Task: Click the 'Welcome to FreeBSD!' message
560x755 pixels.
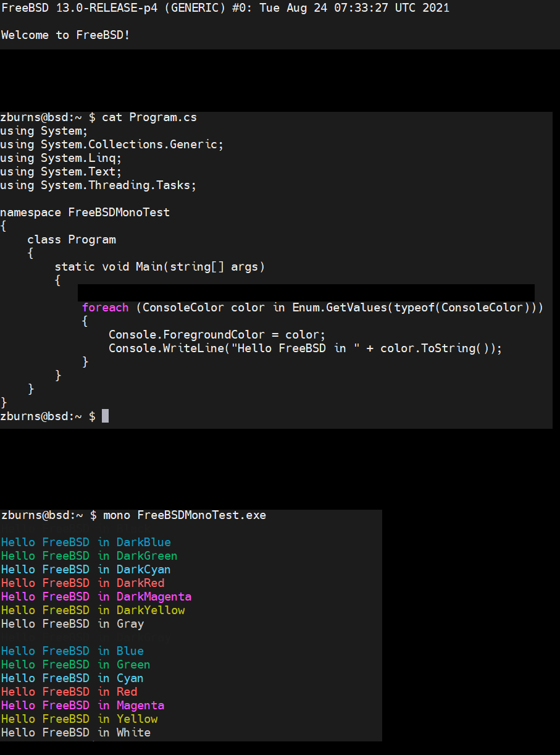Action: [x=65, y=35]
